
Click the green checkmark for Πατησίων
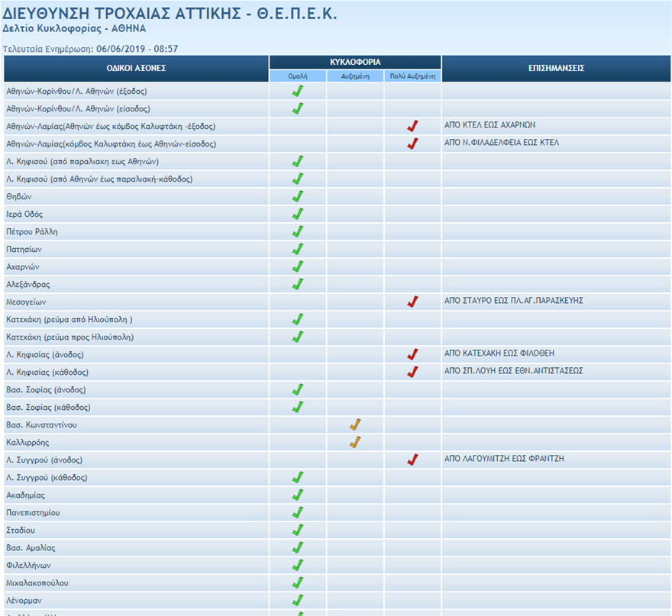tap(298, 249)
